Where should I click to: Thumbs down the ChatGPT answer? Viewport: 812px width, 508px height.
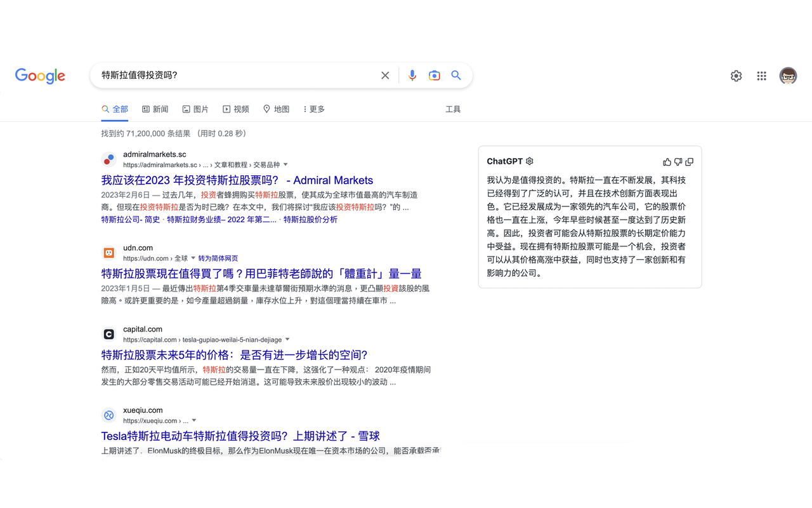678,162
